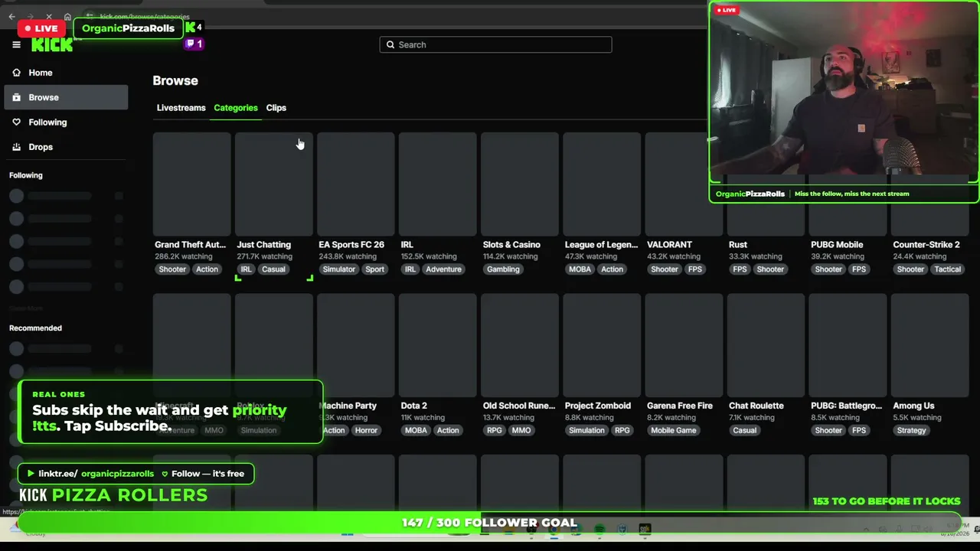The width and height of the screenshot is (980, 551).
Task: Open the Among Us category thumbnail
Action: pos(929,345)
